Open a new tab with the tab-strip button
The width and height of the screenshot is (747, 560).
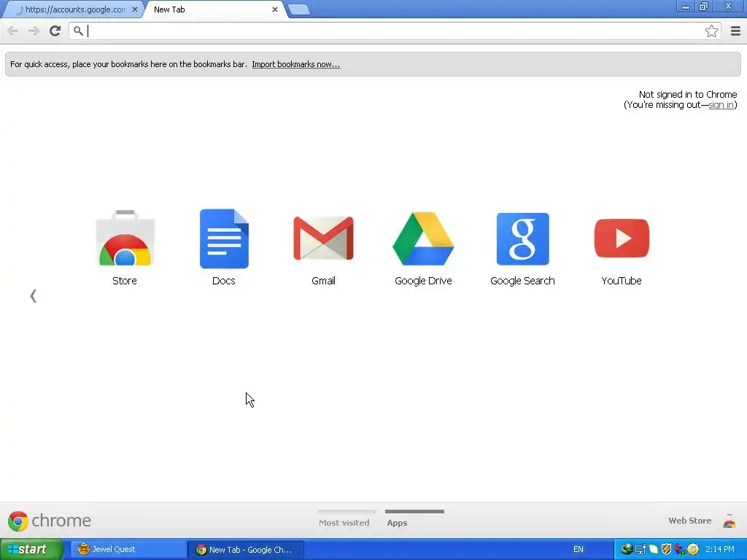click(x=299, y=9)
